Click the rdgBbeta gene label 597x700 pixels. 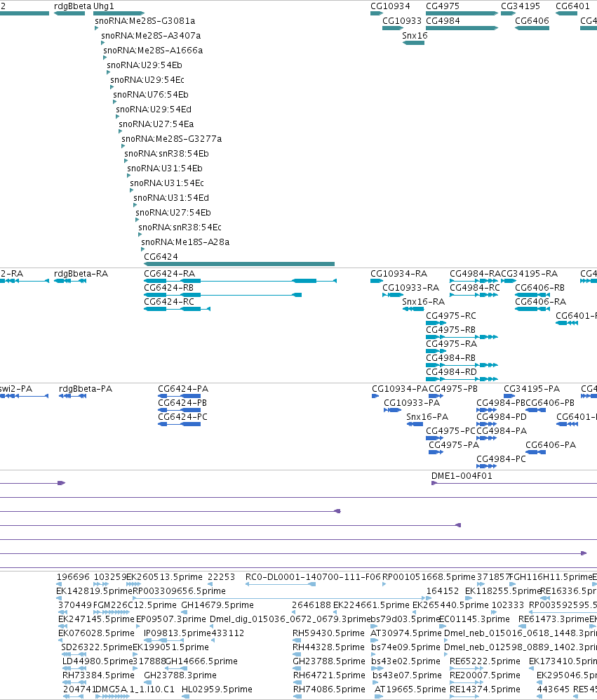[72, 6]
